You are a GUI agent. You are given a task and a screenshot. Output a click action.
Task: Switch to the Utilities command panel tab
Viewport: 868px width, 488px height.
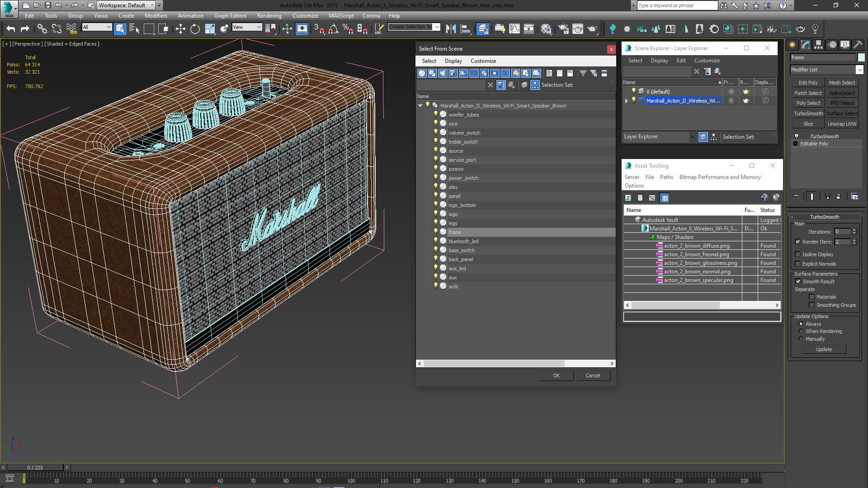tap(858, 45)
